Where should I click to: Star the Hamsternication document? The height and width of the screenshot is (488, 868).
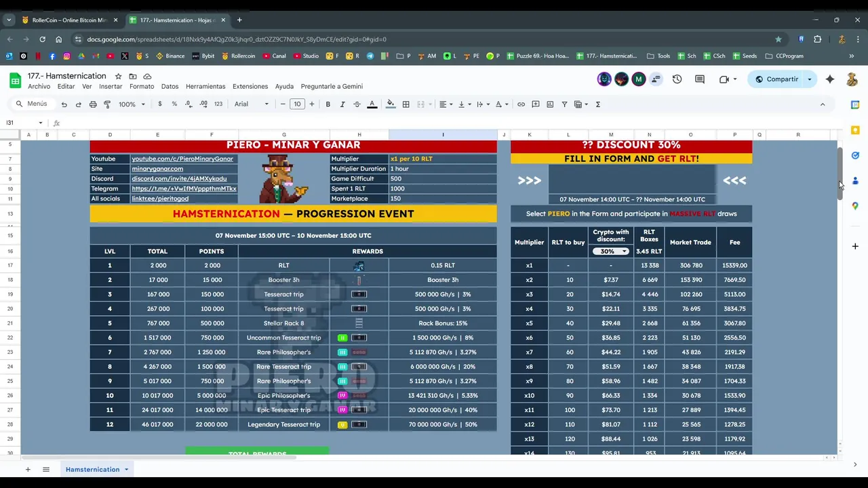click(x=118, y=77)
